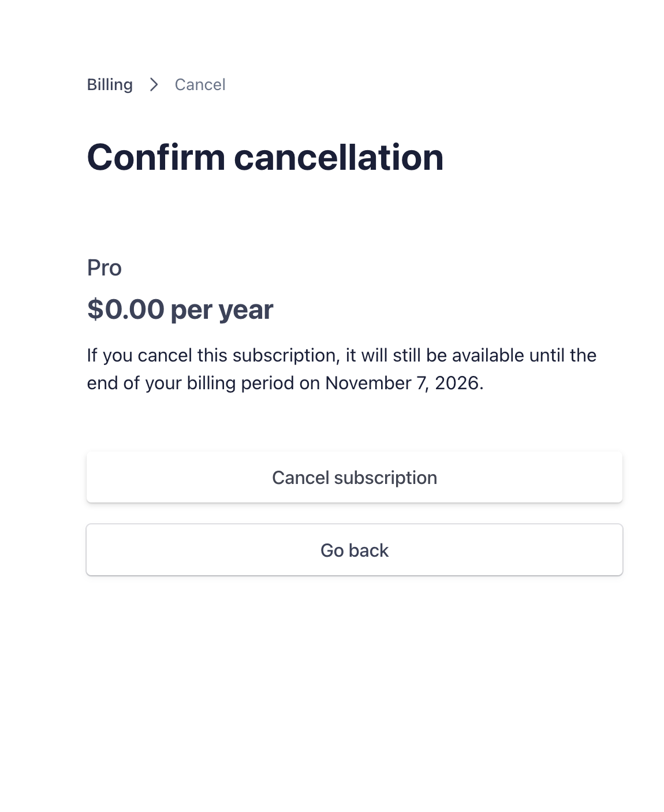Click the words "until the" in the notice
The height and width of the screenshot is (812, 664).
tap(563, 355)
